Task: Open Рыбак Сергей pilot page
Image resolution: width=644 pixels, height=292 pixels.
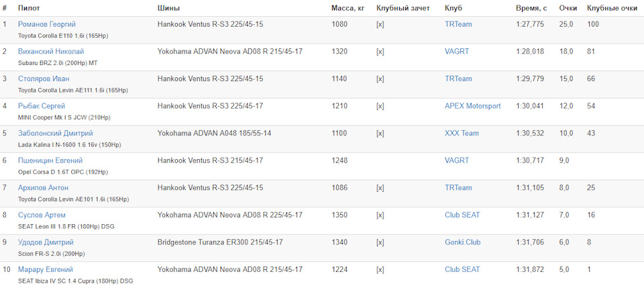Action: [42, 106]
